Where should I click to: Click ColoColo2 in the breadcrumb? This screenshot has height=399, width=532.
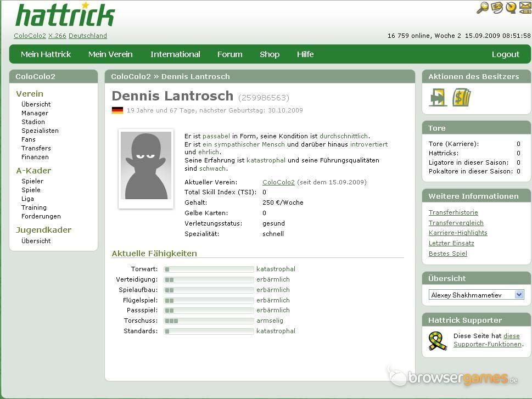coord(131,77)
